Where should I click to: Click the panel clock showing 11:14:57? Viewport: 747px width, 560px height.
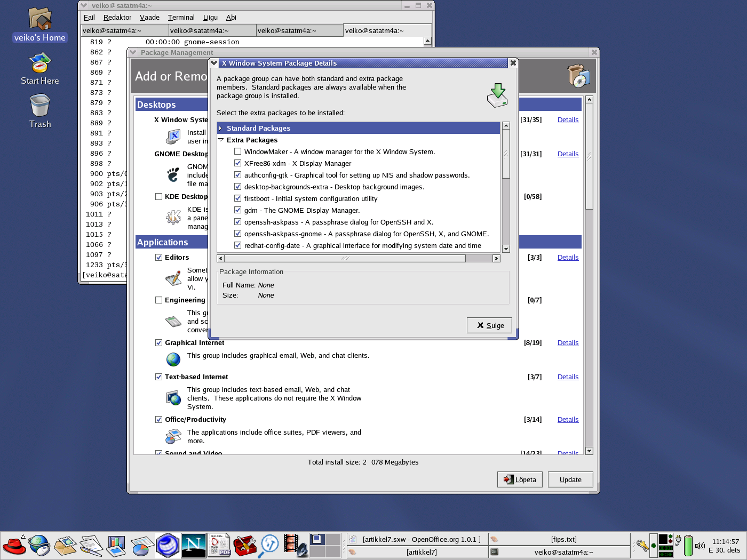(x=725, y=546)
